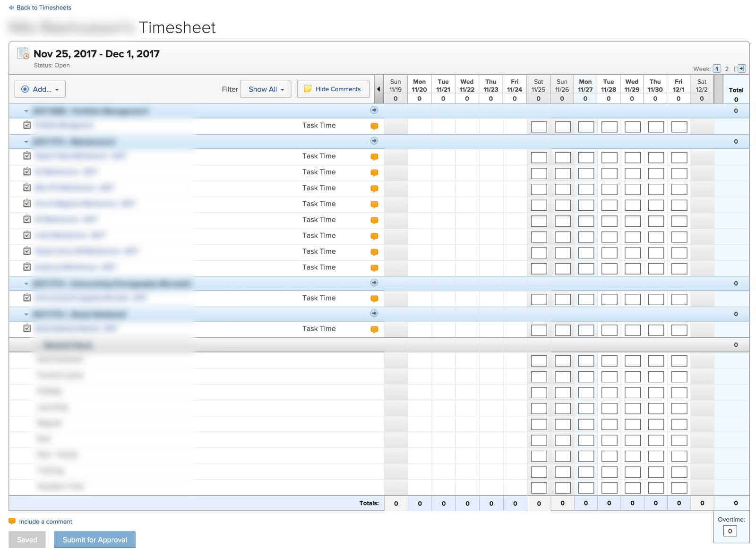The image size is (756, 549).
Task: Click the clipboard icon beside the first task
Action: click(x=27, y=125)
